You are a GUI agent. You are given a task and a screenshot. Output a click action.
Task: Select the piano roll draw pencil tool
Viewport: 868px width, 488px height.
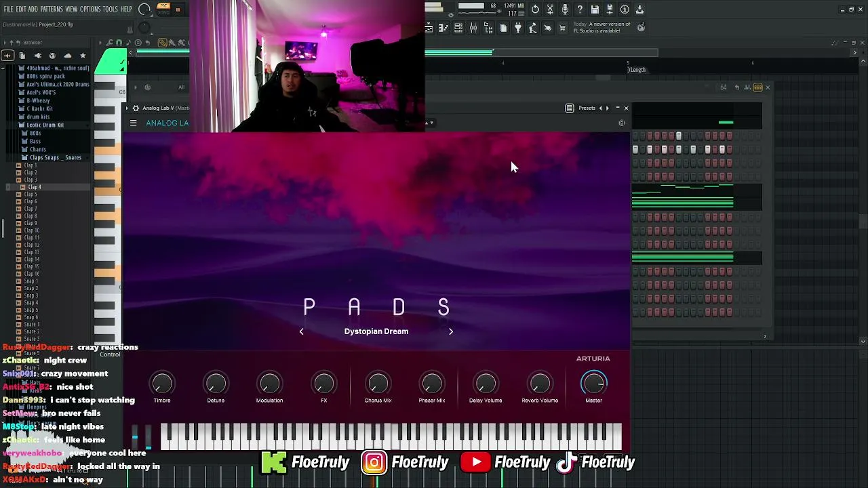[163, 43]
